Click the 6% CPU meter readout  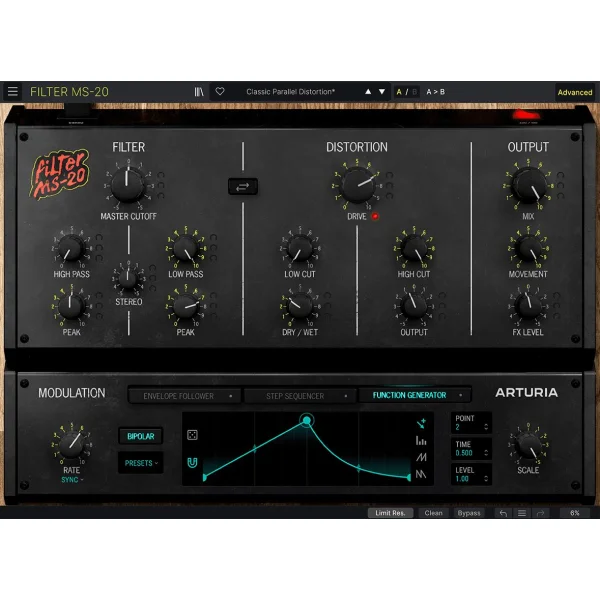pos(574,513)
